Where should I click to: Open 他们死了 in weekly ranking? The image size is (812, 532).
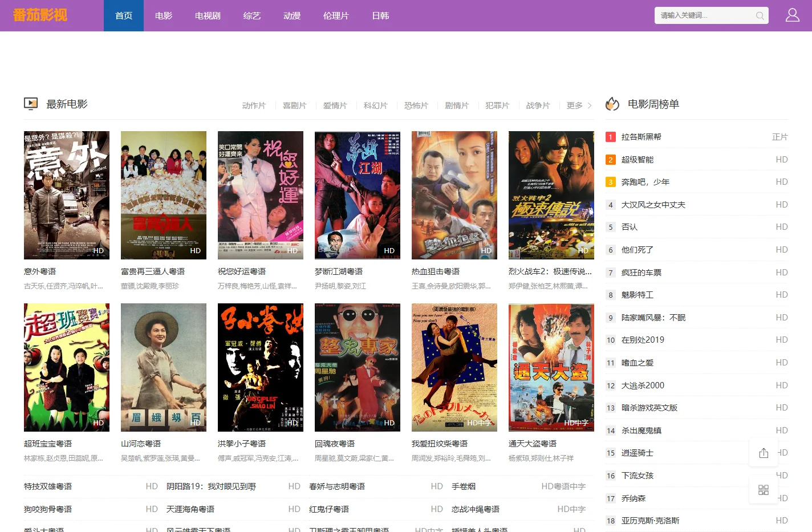pyautogui.click(x=638, y=250)
